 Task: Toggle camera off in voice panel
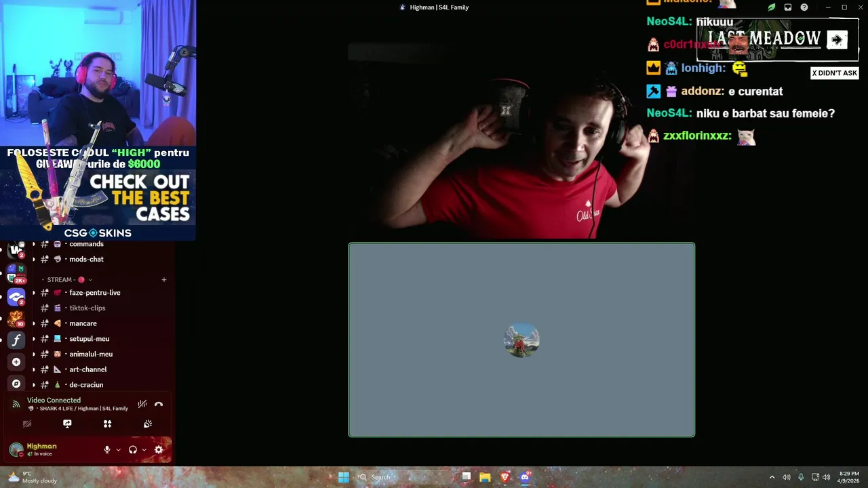click(27, 424)
